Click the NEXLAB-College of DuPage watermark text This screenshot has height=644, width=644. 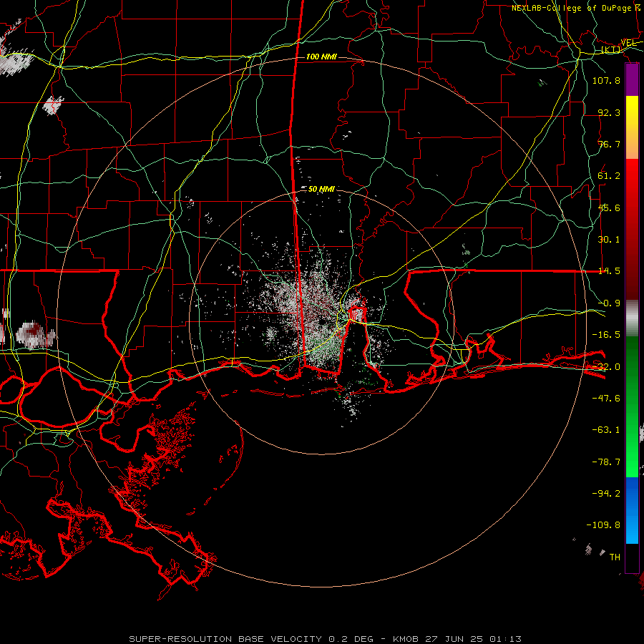point(576,8)
